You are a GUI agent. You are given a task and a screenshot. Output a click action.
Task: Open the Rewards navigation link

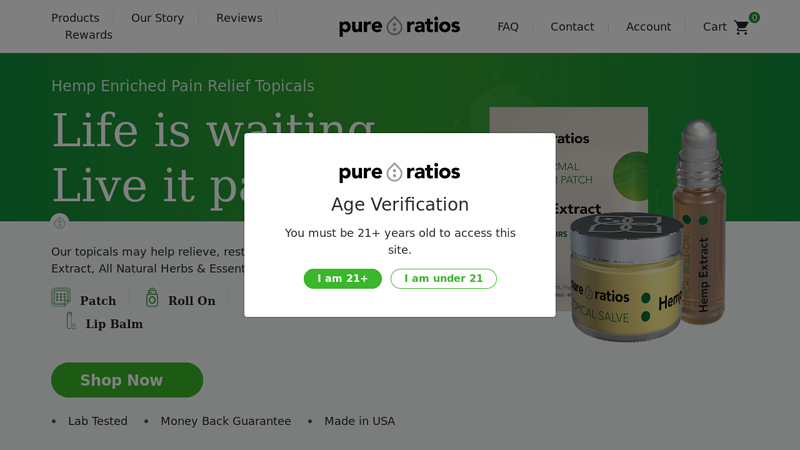[89, 35]
